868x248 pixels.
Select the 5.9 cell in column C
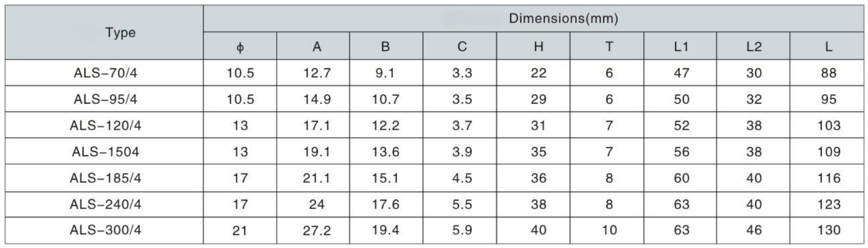pyautogui.click(x=460, y=228)
